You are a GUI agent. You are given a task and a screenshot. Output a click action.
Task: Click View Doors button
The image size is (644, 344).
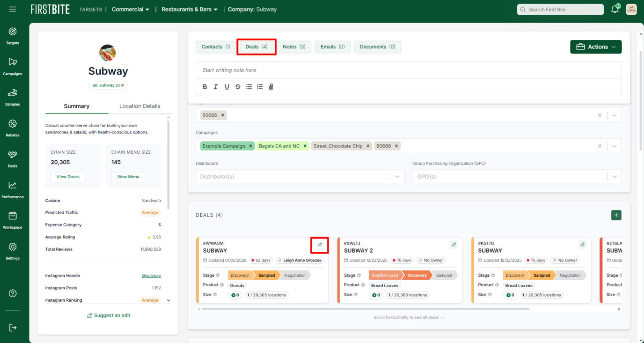tap(68, 177)
